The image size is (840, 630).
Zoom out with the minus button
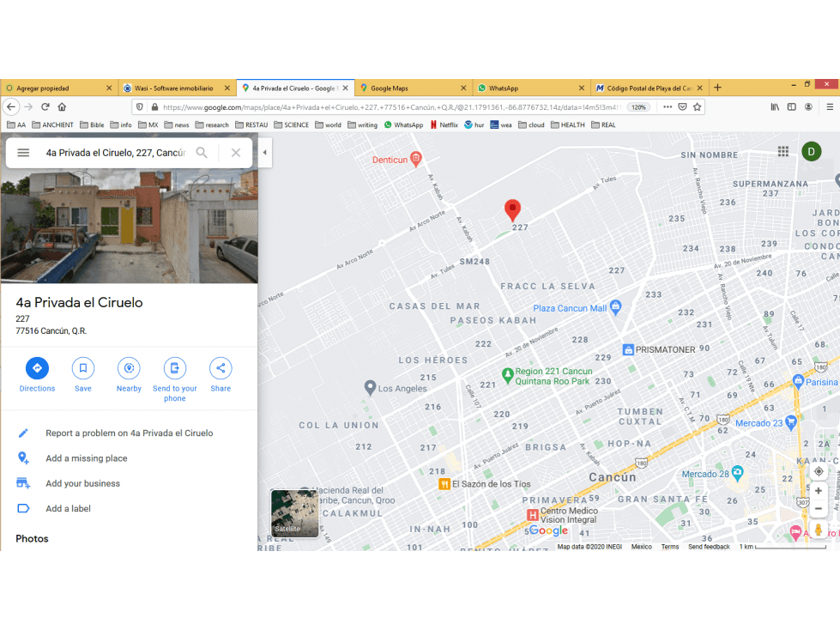[819, 509]
